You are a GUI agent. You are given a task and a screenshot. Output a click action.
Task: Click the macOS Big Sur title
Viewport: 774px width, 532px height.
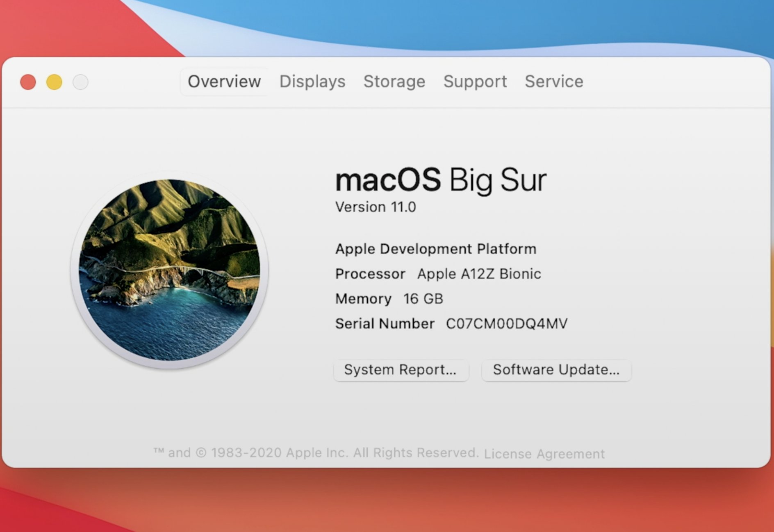[441, 180]
